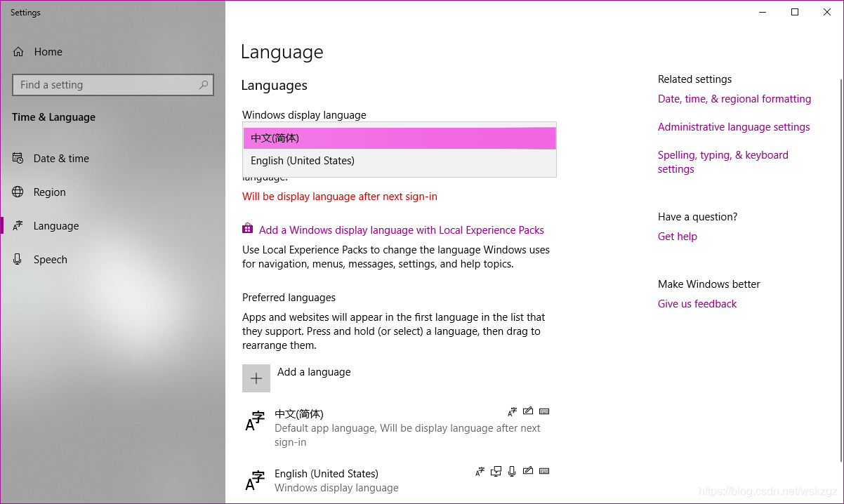Open Spelling, typing, & keyboard settings link
The height and width of the screenshot is (504, 844).
click(723, 162)
